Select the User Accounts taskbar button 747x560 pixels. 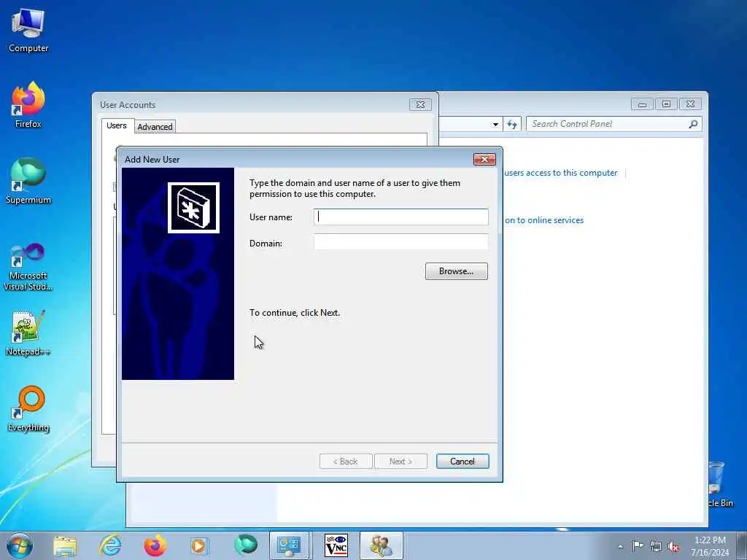point(381,545)
